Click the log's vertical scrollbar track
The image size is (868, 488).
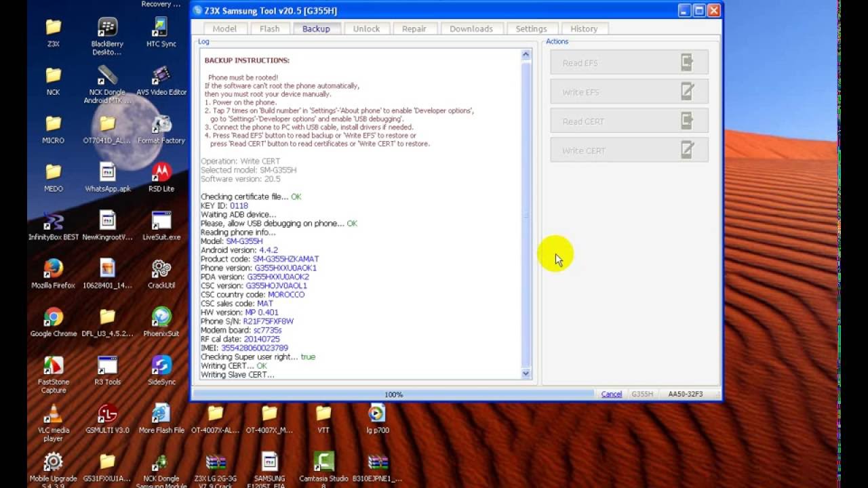tap(526, 214)
